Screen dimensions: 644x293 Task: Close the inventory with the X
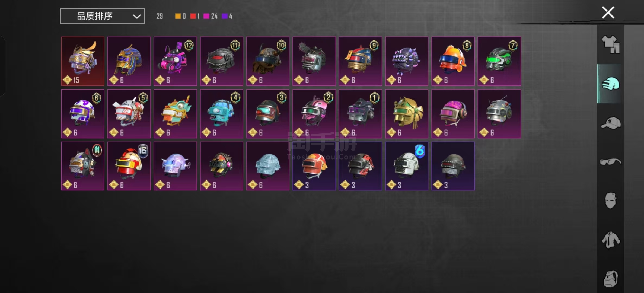pos(608,12)
